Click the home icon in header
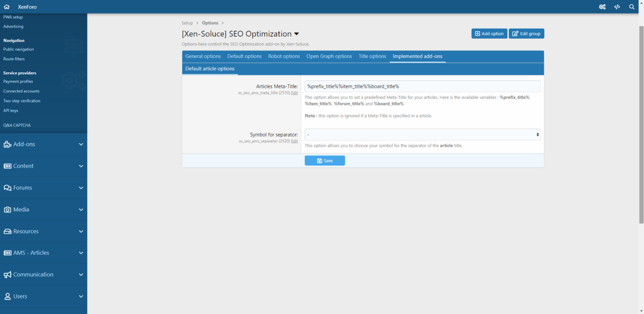The width and height of the screenshot is (644, 314). pyautogui.click(x=7, y=7)
